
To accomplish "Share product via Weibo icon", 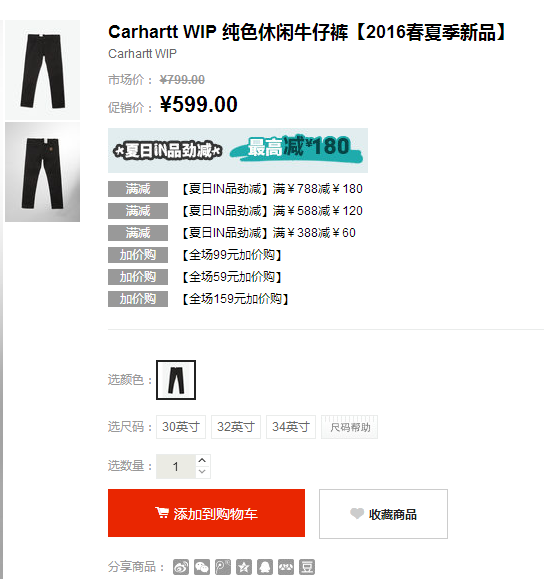I will tap(181, 567).
